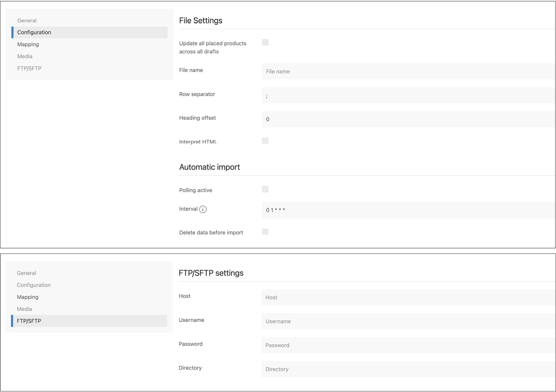
Task: Focus the Row separator field
Action: click(x=408, y=95)
